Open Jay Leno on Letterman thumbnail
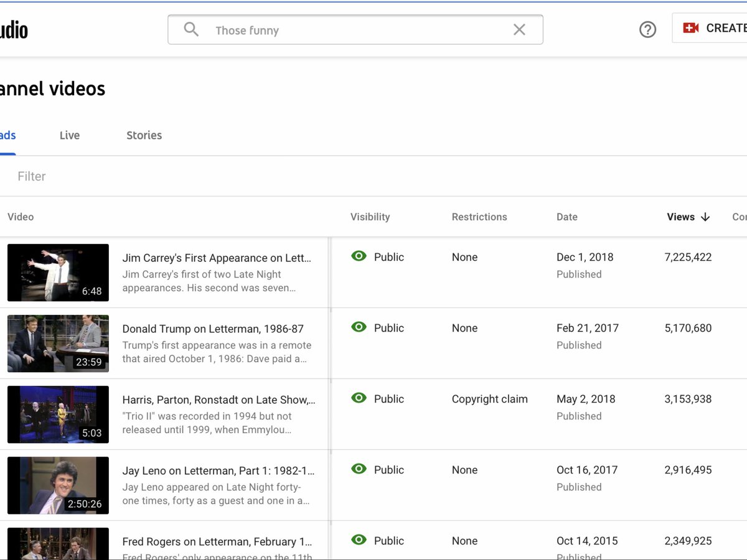The width and height of the screenshot is (747, 560). pyautogui.click(x=58, y=485)
